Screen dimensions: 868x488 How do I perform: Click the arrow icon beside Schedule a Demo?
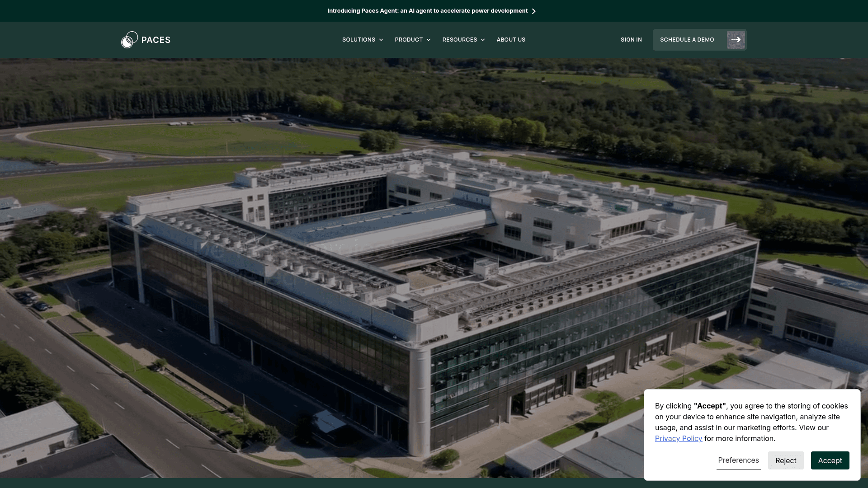(736, 40)
